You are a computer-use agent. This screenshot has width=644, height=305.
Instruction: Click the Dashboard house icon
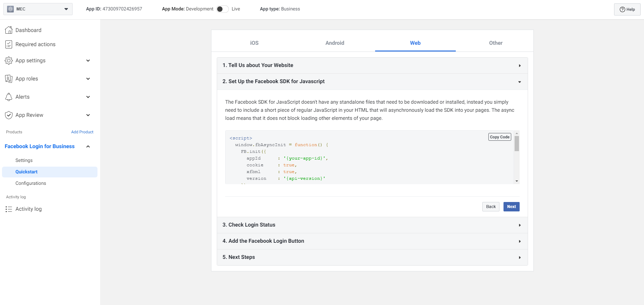9,30
